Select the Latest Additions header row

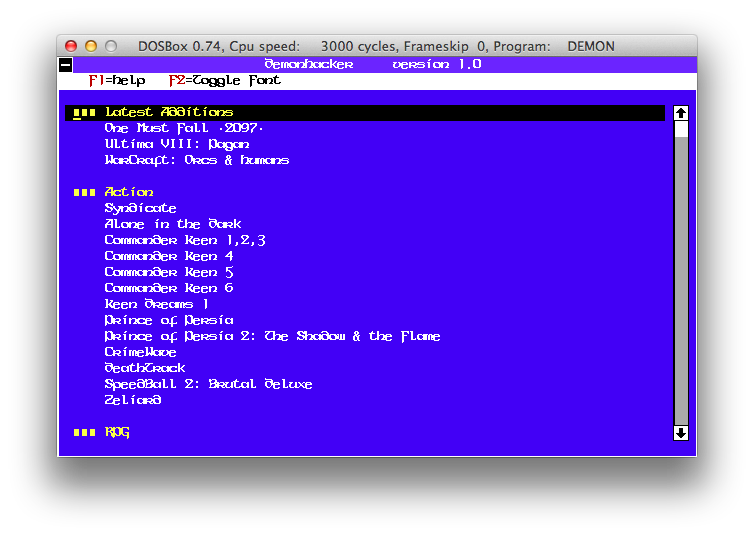point(365,112)
